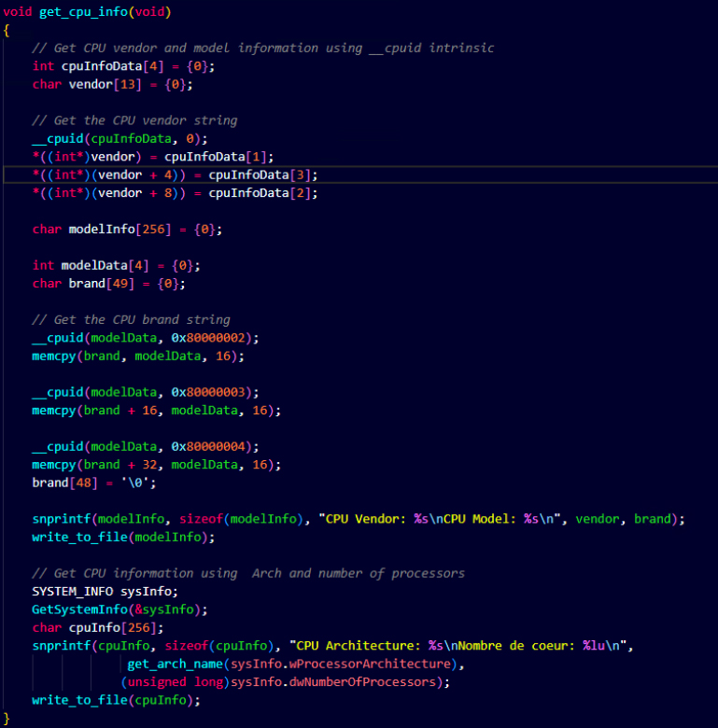Screen dimensions: 718x728
Task: Click 'memcpy(brand + 32, modelData, 16)' line
Action: click(x=157, y=465)
